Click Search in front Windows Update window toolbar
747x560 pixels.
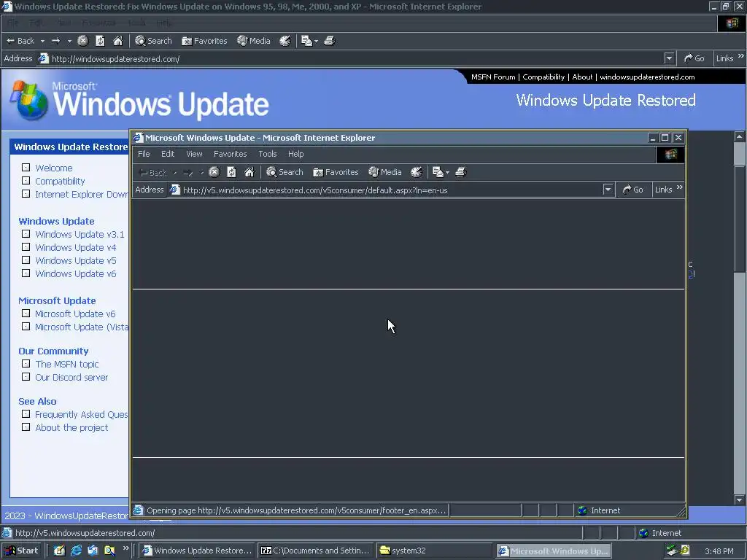click(x=285, y=172)
